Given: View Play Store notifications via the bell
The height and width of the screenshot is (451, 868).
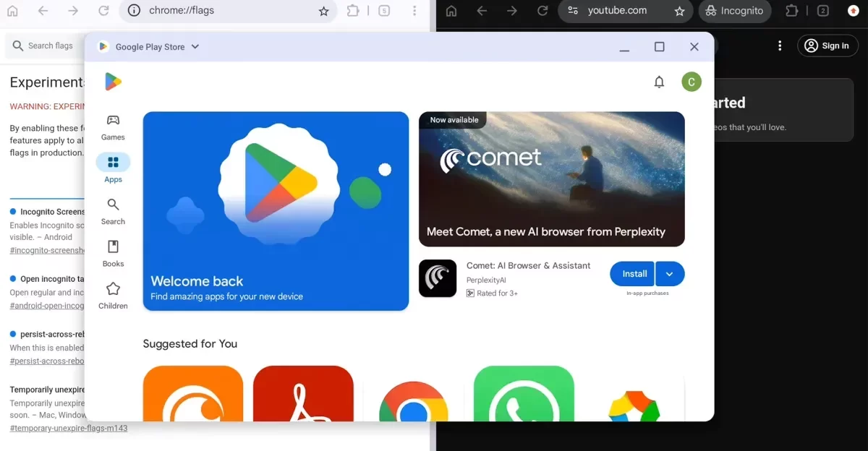Looking at the screenshot, I should (x=659, y=82).
